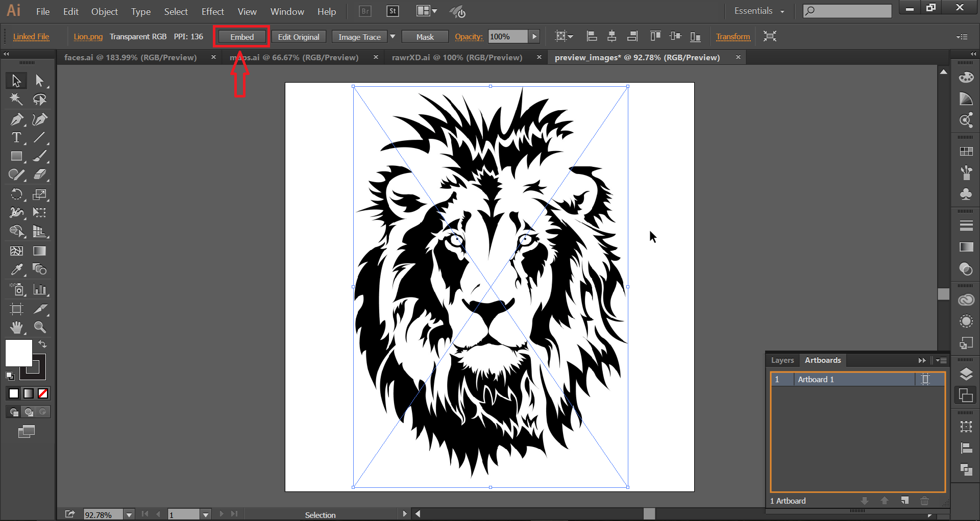The height and width of the screenshot is (521, 980).
Task: Select the Zoom tool
Action: 39,327
